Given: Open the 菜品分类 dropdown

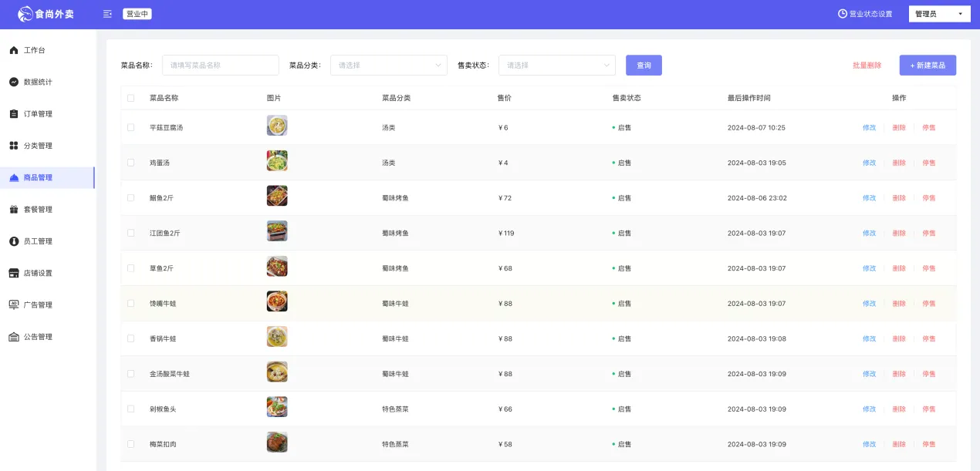Looking at the screenshot, I should click(x=388, y=66).
